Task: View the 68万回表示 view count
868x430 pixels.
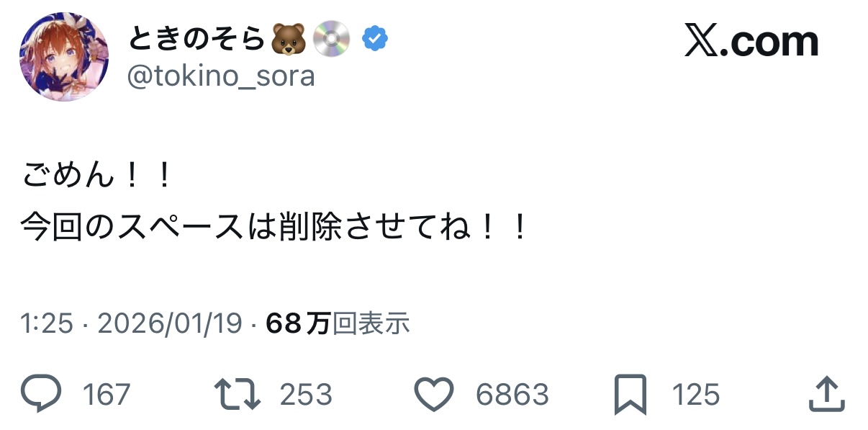Action: click(x=338, y=324)
